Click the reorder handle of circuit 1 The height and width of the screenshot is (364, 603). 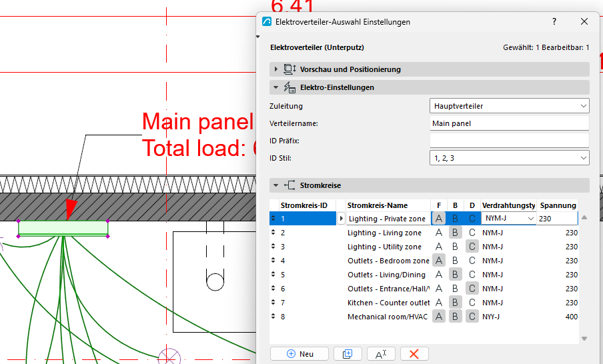(x=273, y=218)
